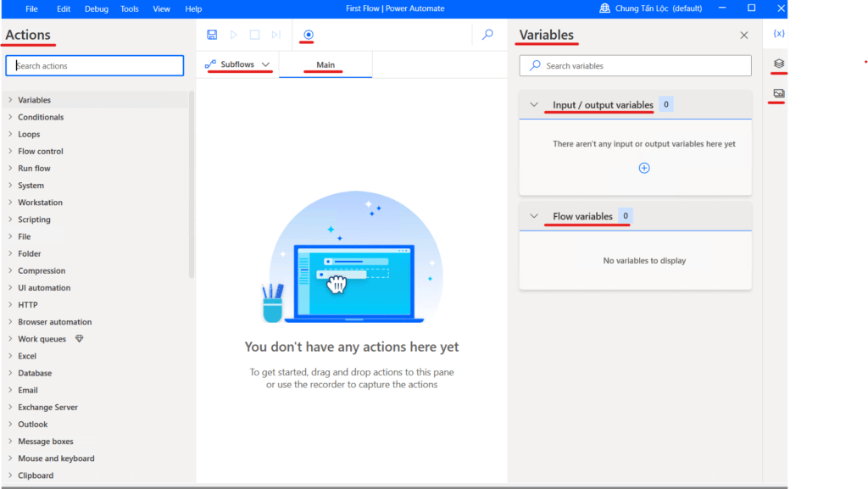Click inside the Search actions field

94,64
